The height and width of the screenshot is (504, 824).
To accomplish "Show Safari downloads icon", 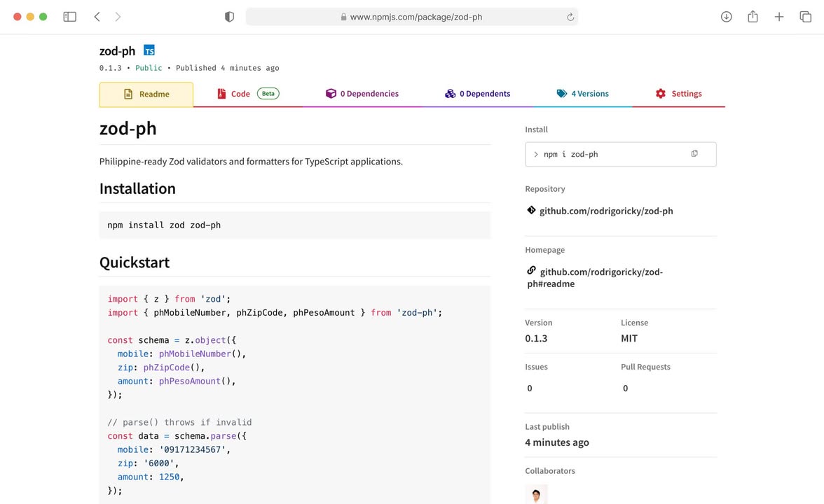I will (x=726, y=17).
